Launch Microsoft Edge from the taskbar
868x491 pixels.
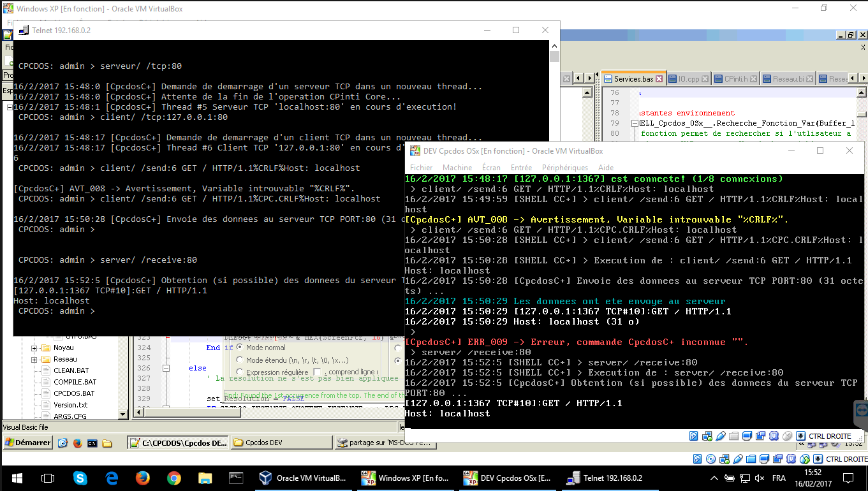[112, 478]
